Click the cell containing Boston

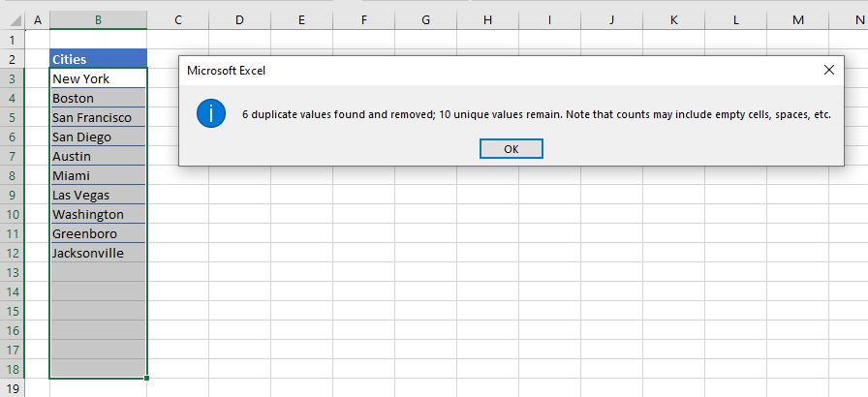tap(98, 98)
